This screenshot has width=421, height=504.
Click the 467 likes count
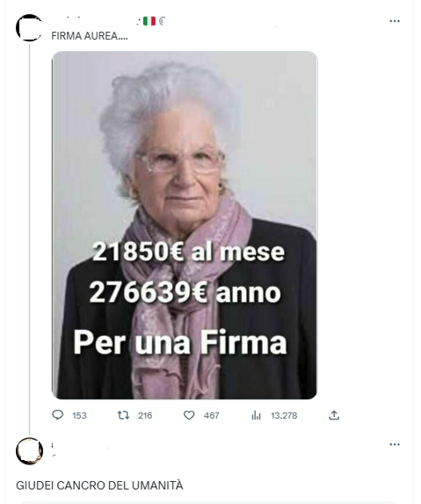pyautogui.click(x=211, y=416)
